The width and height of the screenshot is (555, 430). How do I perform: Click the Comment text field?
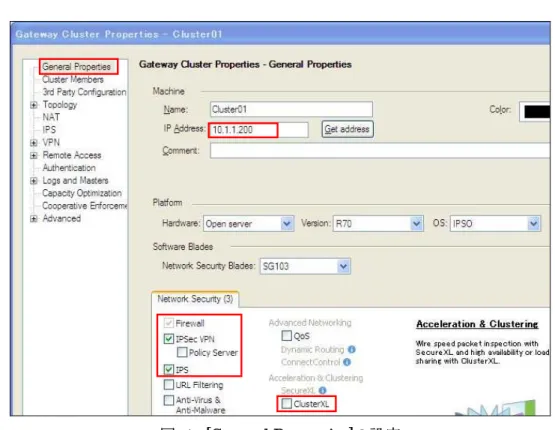(x=380, y=150)
